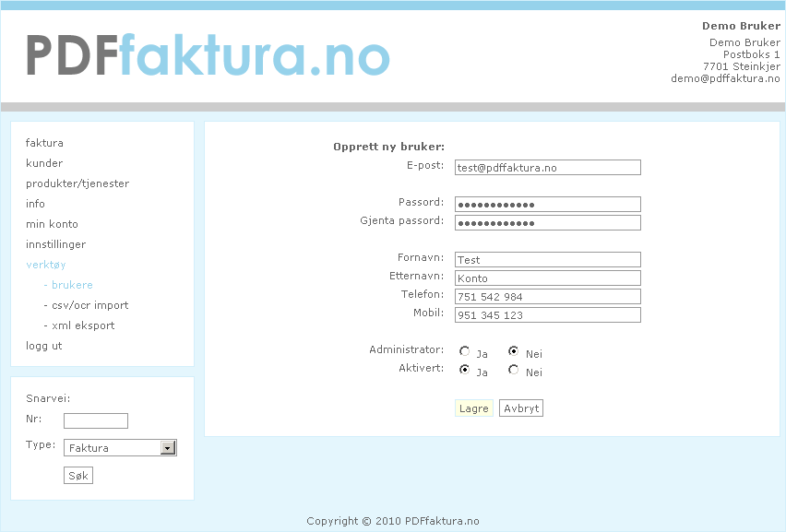Open innstillinger in the sidebar
The image size is (786, 532).
pyautogui.click(x=55, y=244)
